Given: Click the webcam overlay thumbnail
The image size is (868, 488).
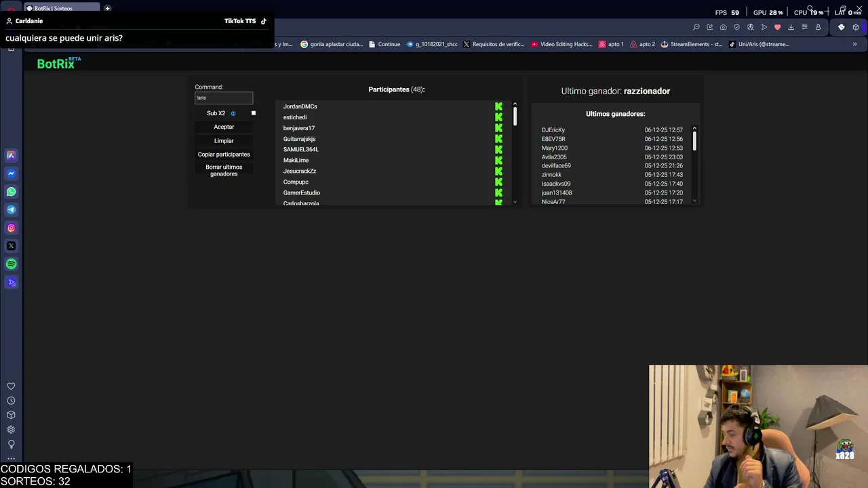Looking at the screenshot, I should (758, 426).
